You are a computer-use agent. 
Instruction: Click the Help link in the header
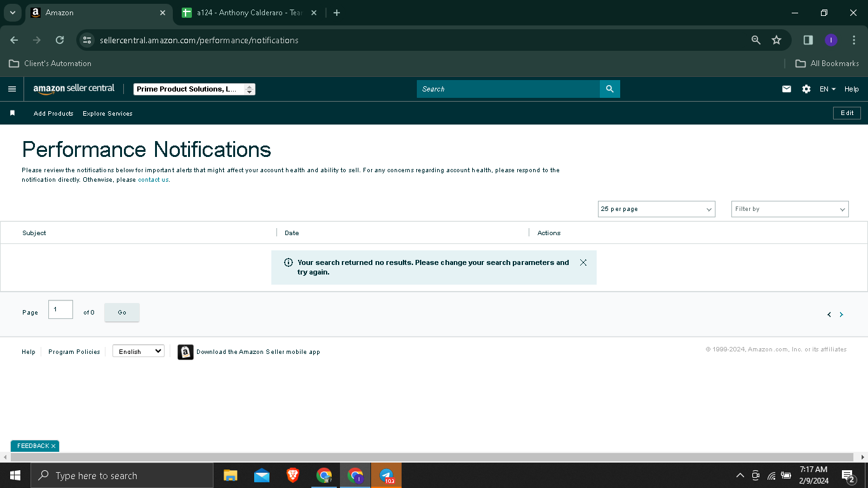coord(851,89)
